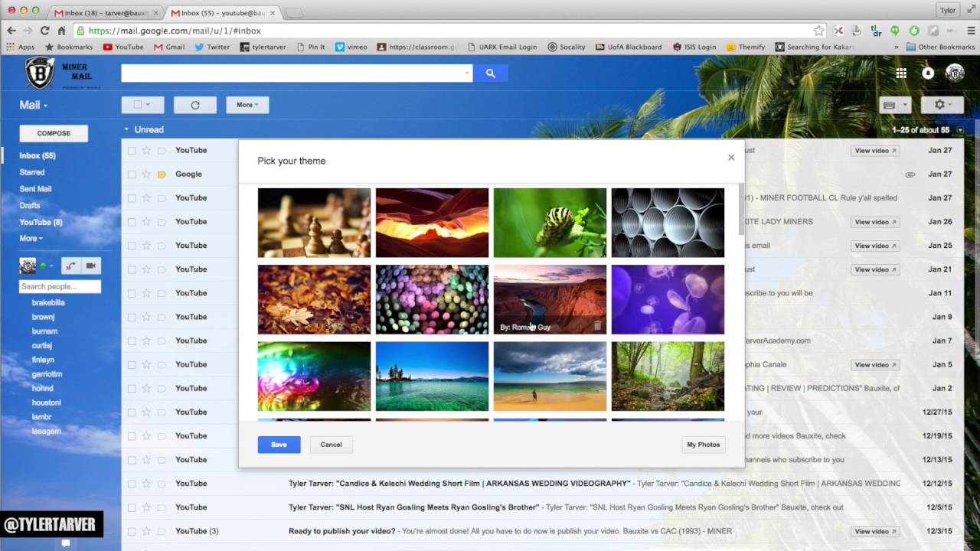The image size is (980, 551).
Task: Open YouTube (8) label
Action: (41, 223)
